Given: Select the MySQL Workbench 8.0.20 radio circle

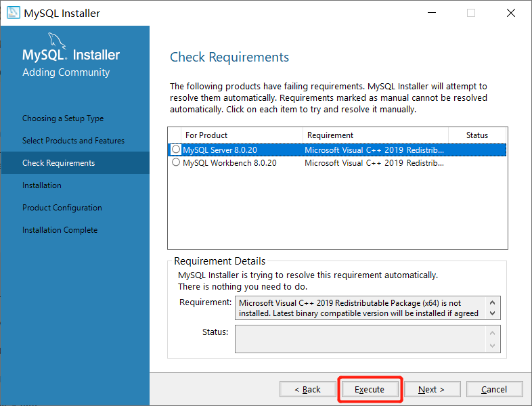Looking at the screenshot, I should 176,162.
